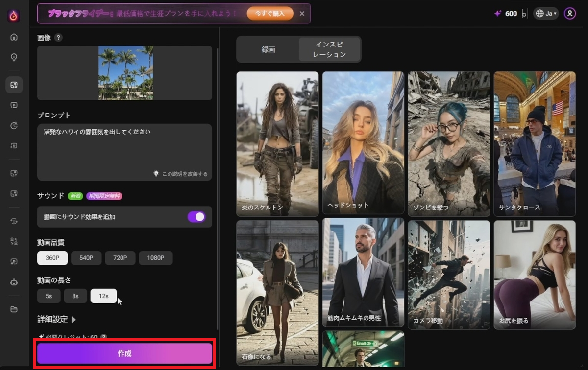Choose 5s video length
This screenshot has height=370, width=588.
click(49, 296)
